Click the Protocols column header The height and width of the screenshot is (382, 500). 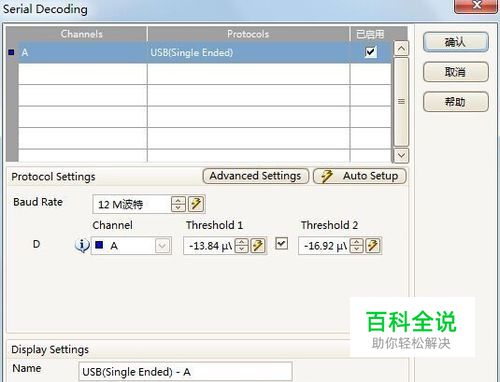(x=248, y=34)
